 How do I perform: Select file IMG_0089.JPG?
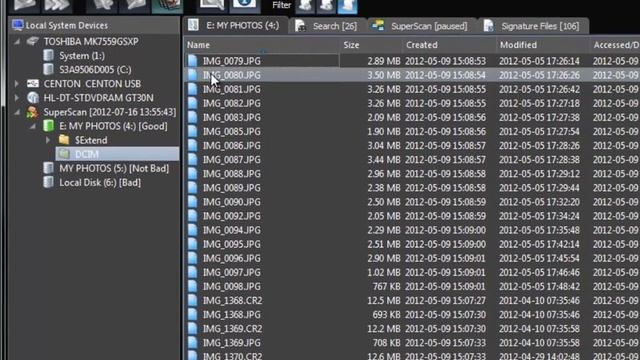[231, 188]
